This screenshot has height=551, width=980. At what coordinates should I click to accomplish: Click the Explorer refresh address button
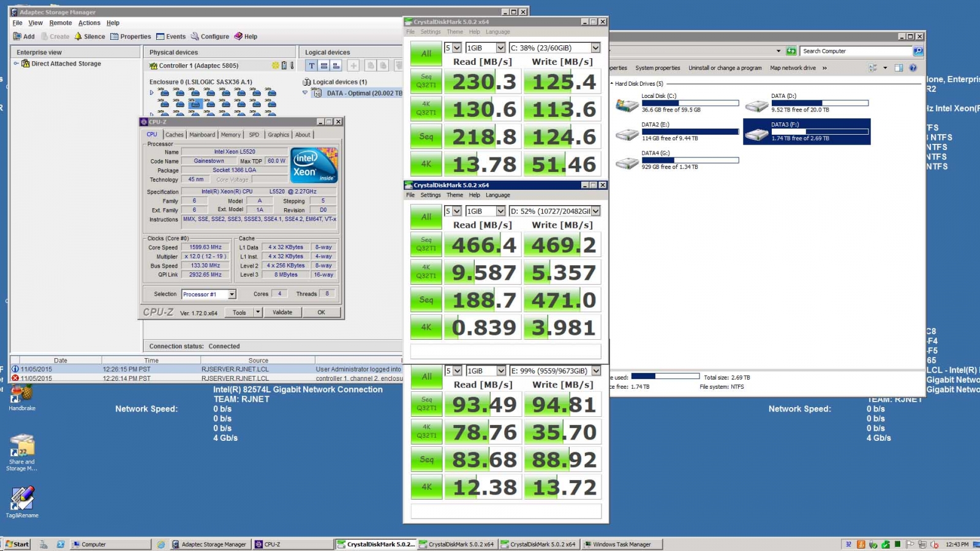tap(791, 51)
